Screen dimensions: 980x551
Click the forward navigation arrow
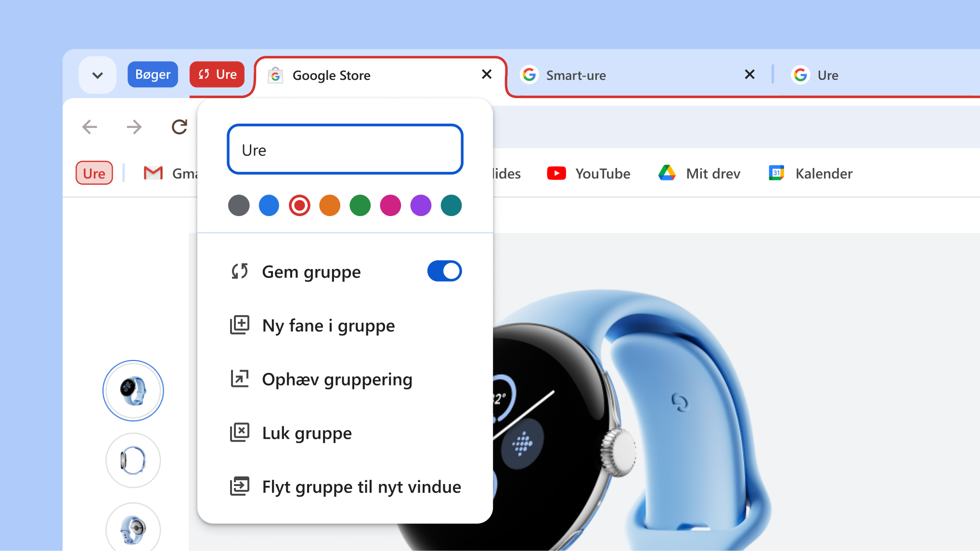point(134,127)
